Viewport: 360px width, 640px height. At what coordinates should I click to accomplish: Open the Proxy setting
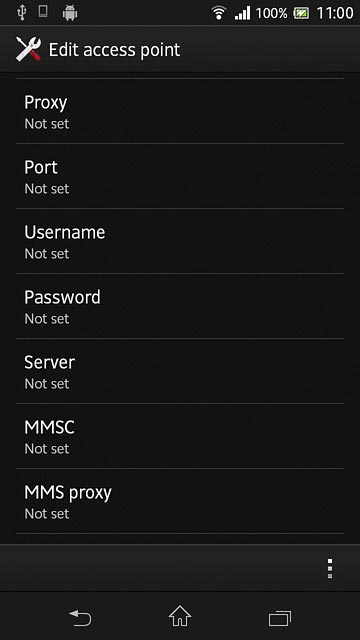(180, 111)
